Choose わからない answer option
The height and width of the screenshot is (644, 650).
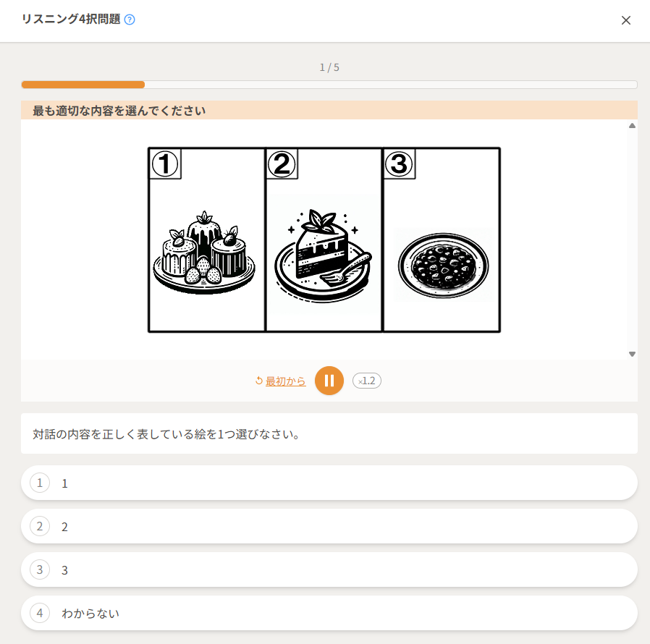[x=329, y=613]
